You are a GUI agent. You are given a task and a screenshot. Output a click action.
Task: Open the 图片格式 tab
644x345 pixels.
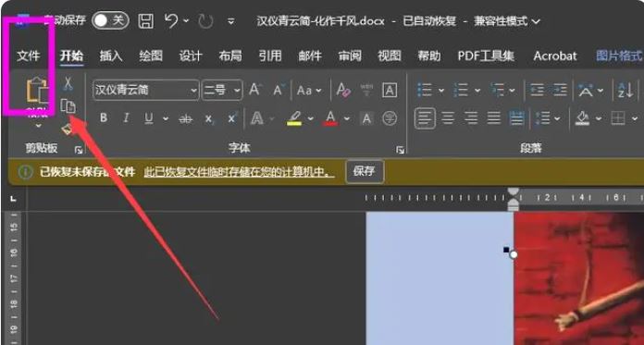pyautogui.click(x=619, y=55)
